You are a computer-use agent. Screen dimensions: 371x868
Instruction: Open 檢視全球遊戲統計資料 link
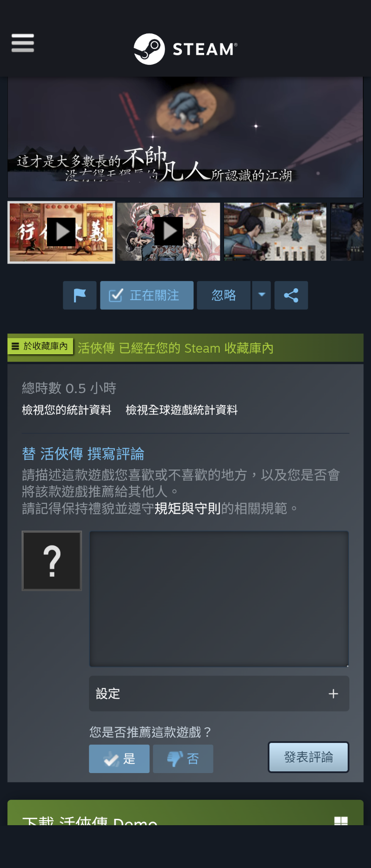pyautogui.click(x=182, y=410)
